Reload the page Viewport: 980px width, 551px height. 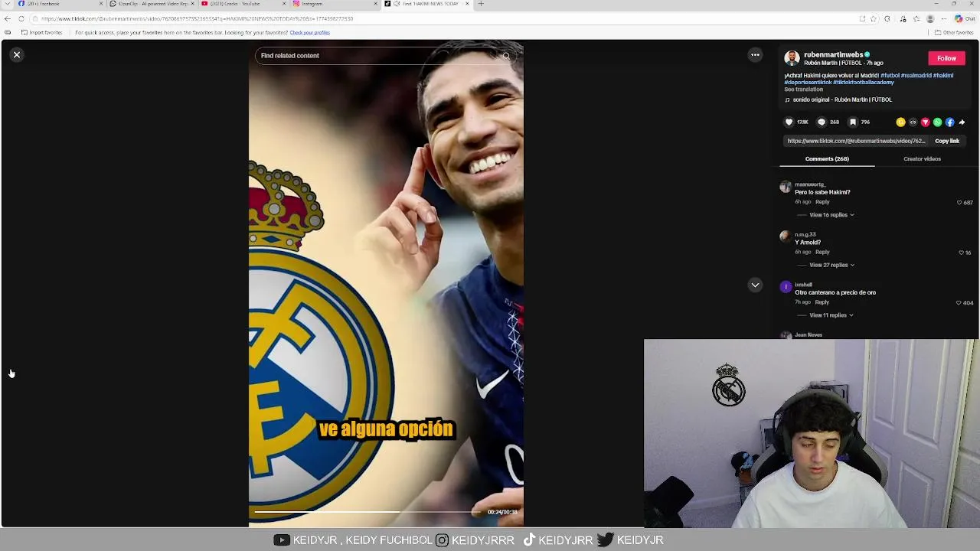click(21, 18)
